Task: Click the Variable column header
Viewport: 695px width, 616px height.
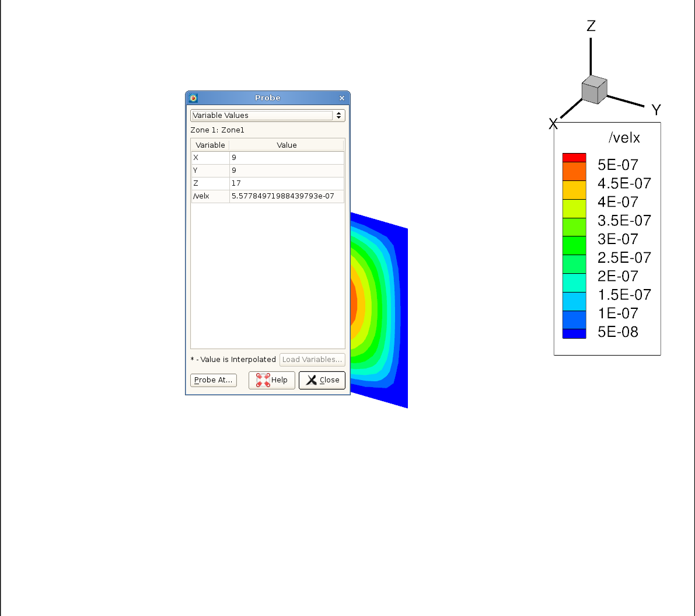Action: pos(210,145)
